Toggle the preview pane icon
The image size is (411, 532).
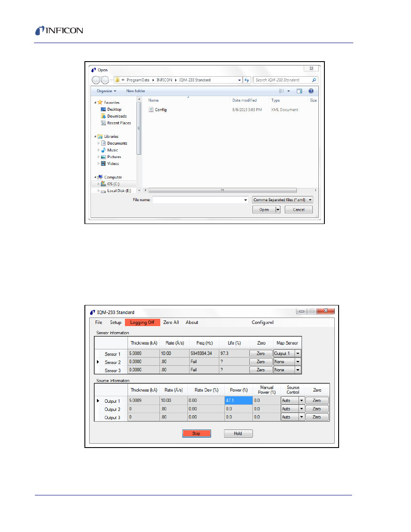(x=299, y=91)
